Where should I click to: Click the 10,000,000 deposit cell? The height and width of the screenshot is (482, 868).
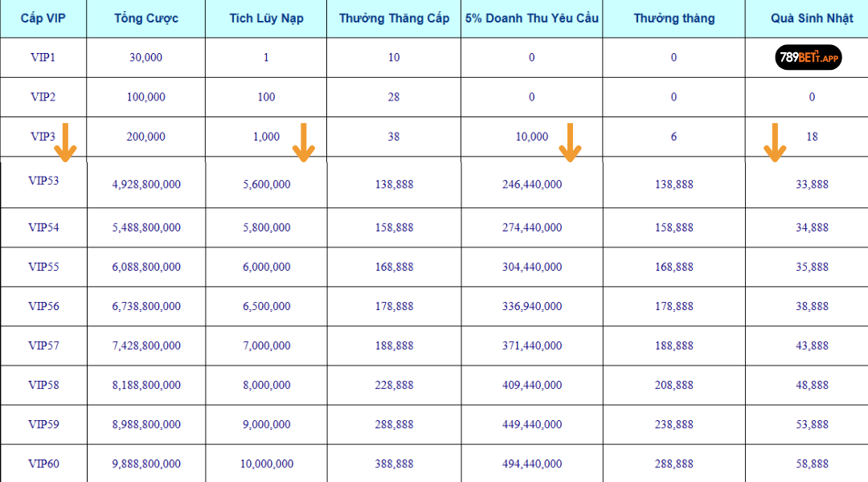tap(267, 464)
